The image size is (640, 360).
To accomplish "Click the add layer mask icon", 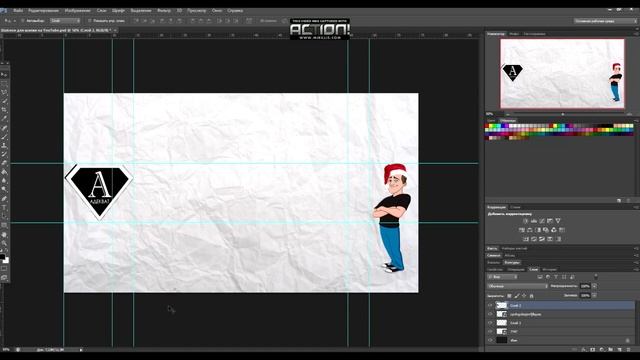I will pyautogui.click(x=593, y=350).
